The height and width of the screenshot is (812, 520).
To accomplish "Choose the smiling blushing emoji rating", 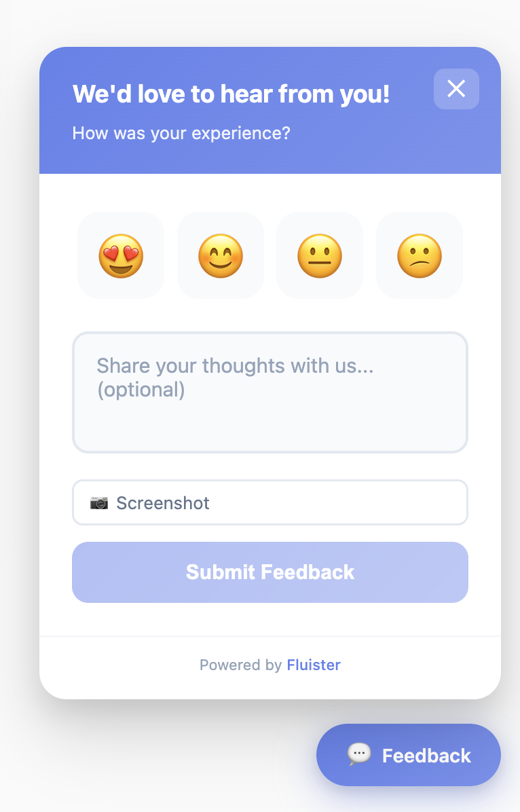I will [x=221, y=256].
